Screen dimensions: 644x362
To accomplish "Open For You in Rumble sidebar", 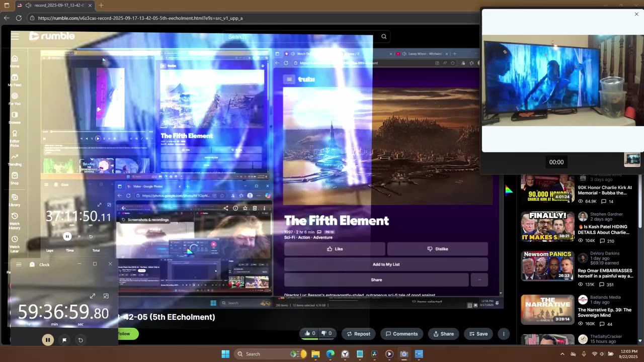I will pos(15,99).
